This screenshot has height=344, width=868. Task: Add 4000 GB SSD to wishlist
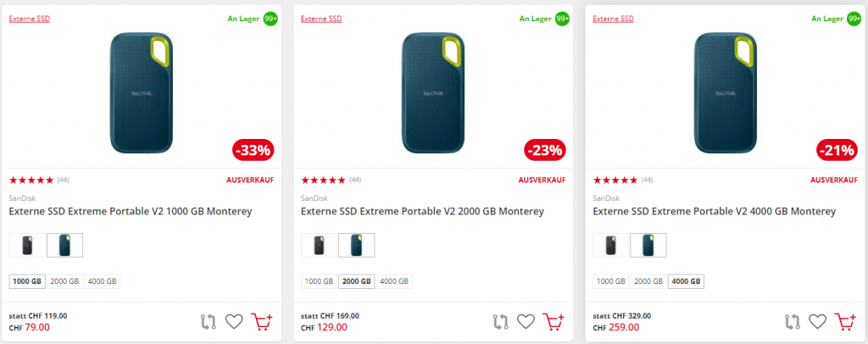(x=817, y=322)
